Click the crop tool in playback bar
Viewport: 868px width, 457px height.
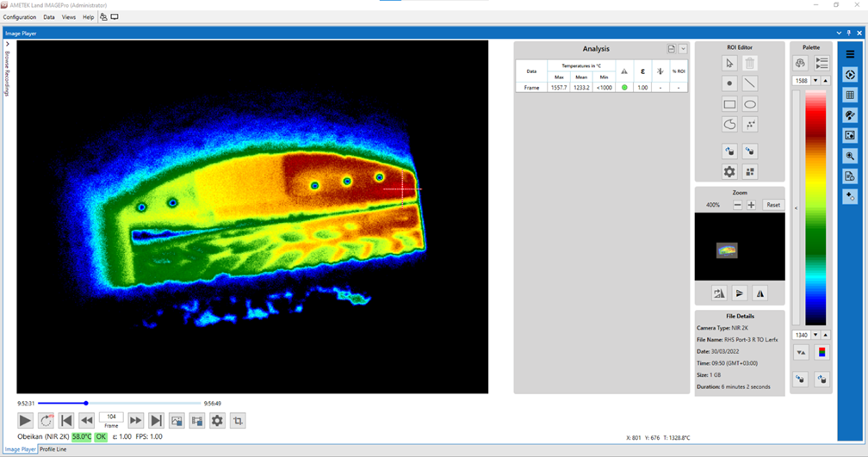coord(239,421)
